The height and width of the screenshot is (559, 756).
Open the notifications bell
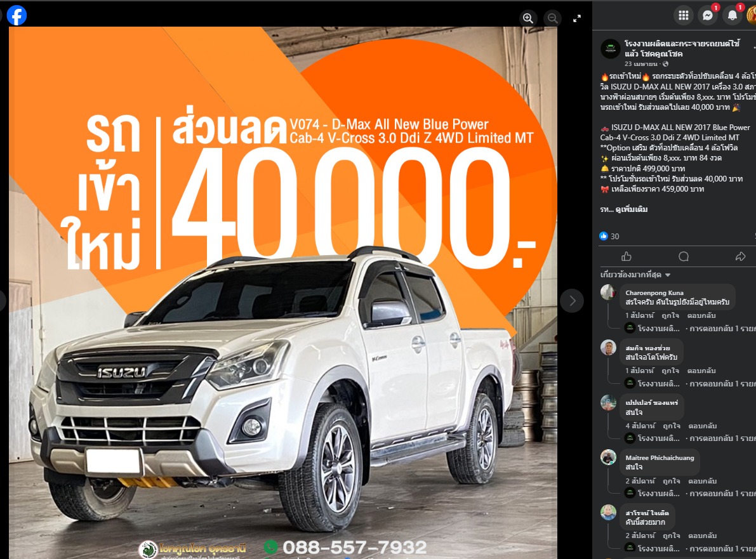coord(733,15)
